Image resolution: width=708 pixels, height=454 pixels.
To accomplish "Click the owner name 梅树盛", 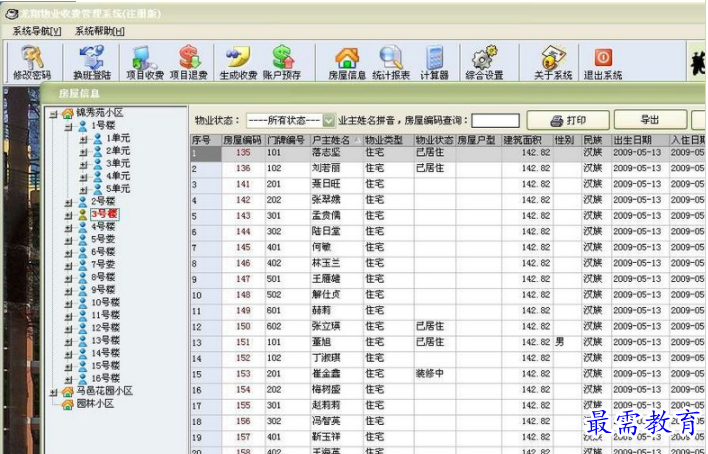I will [326, 390].
